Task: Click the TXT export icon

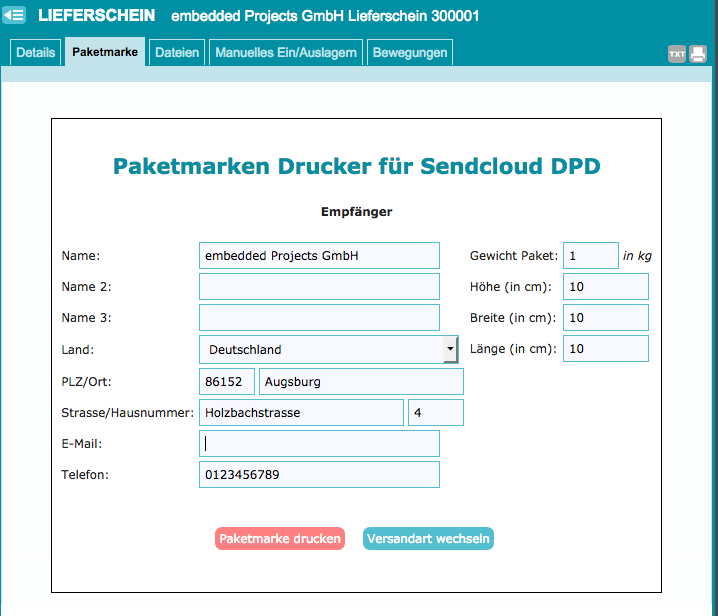Action: coord(677,54)
